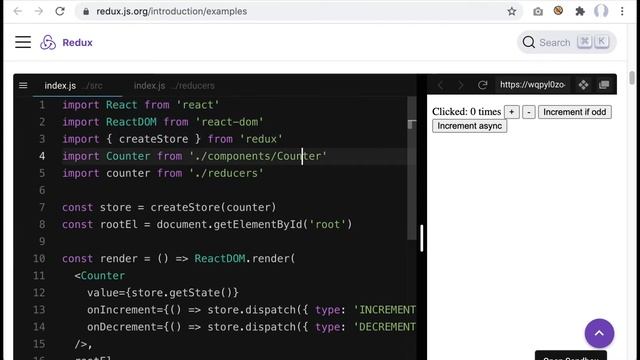The image size is (640, 360).
Task: Click the camera extension icon
Action: (538, 12)
